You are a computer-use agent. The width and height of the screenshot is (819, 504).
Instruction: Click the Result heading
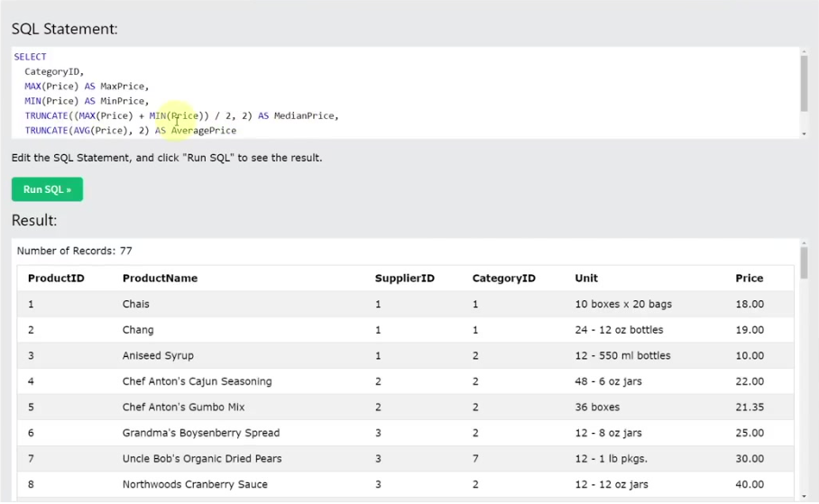pyautogui.click(x=34, y=220)
